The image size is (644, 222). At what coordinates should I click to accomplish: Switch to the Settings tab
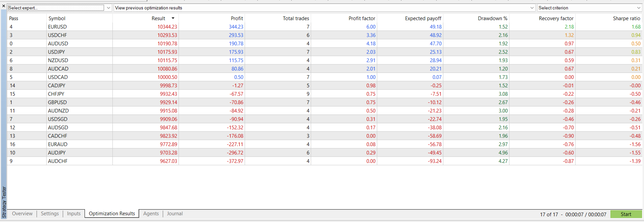[x=50, y=214]
